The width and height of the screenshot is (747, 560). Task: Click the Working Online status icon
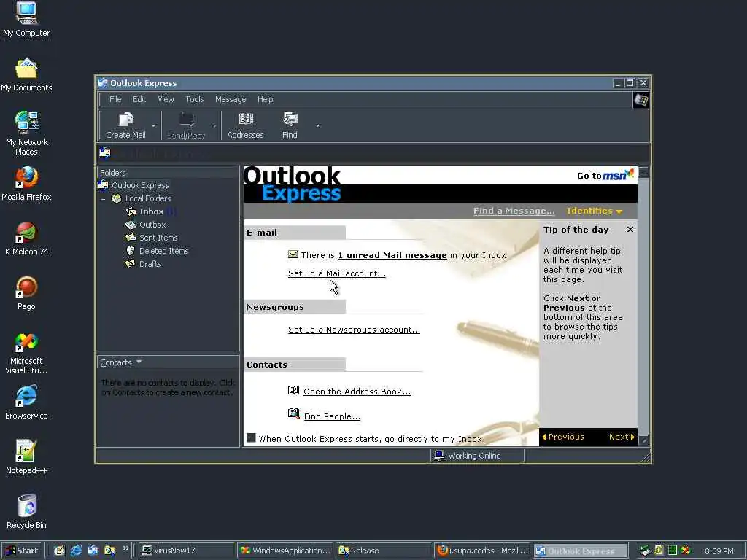pos(438,455)
